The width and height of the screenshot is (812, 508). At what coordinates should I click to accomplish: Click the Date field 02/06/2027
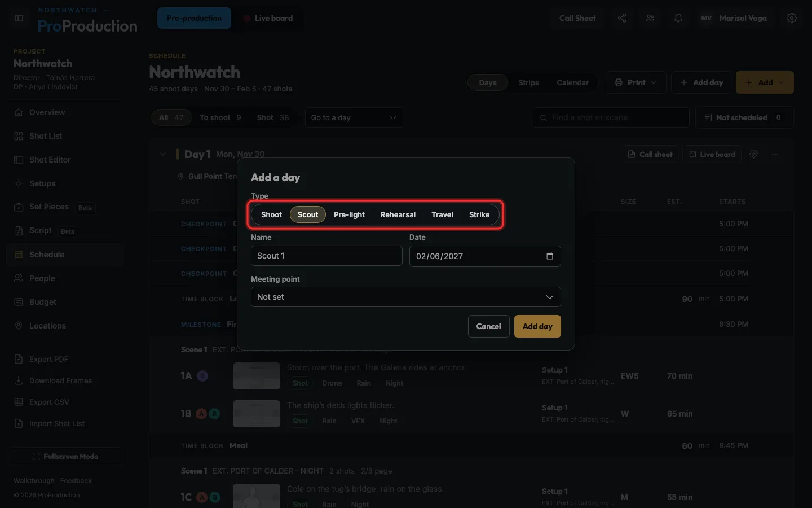click(x=485, y=256)
